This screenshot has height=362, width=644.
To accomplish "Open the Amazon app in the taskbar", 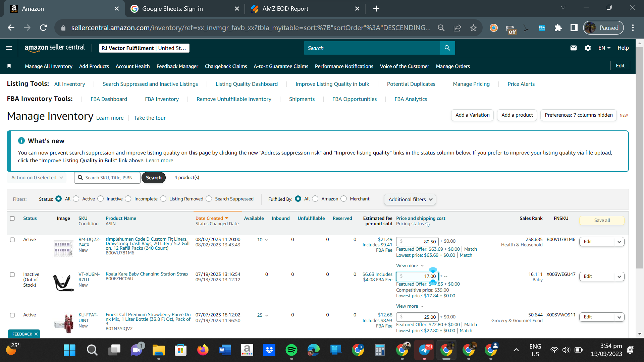I will click(247, 350).
